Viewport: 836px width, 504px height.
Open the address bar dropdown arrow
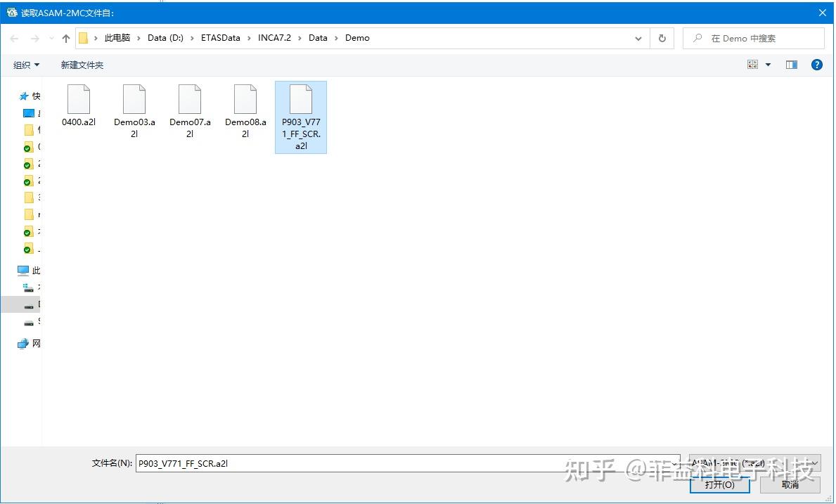pos(638,38)
